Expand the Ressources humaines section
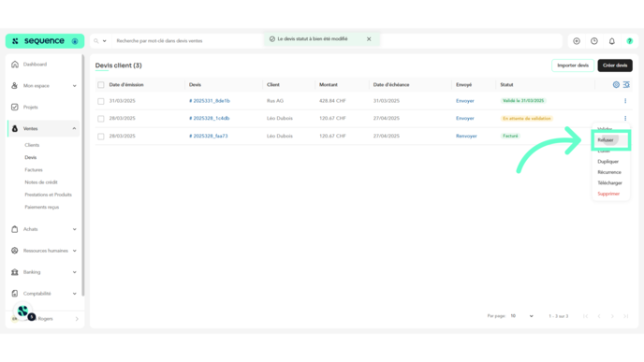The image size is (644, 362). coord(74,251)
